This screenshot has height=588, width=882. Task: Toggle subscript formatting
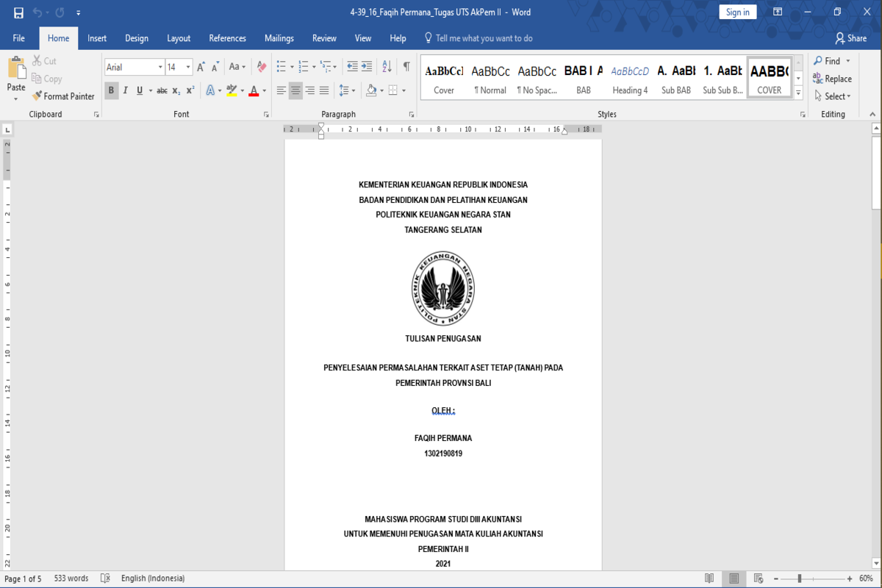pos(176,90)
